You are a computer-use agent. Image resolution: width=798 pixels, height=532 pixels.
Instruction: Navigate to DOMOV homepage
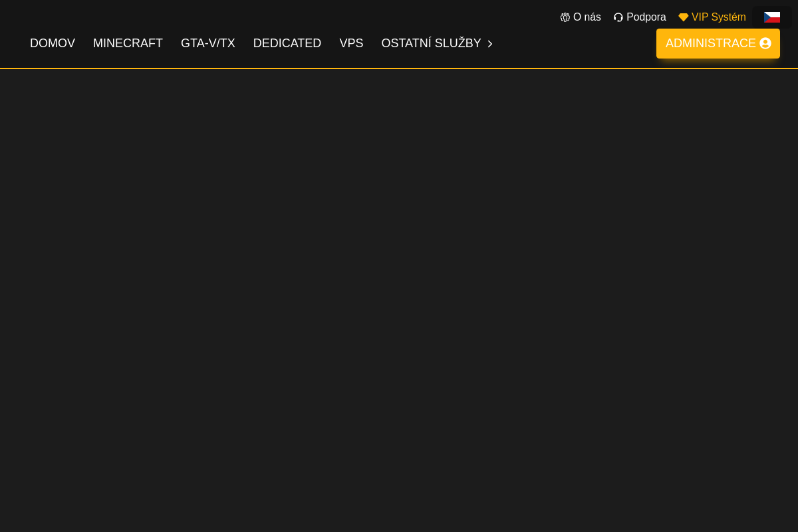tap(53, 43)
